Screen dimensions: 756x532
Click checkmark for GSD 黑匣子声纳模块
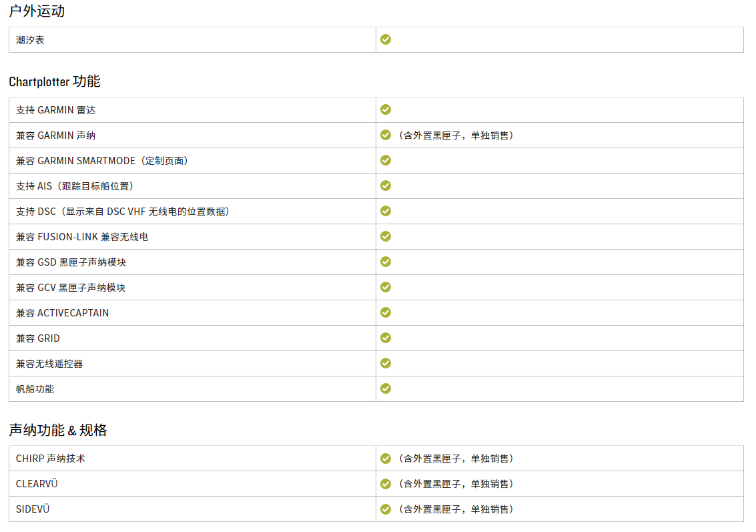pos(386,262)
